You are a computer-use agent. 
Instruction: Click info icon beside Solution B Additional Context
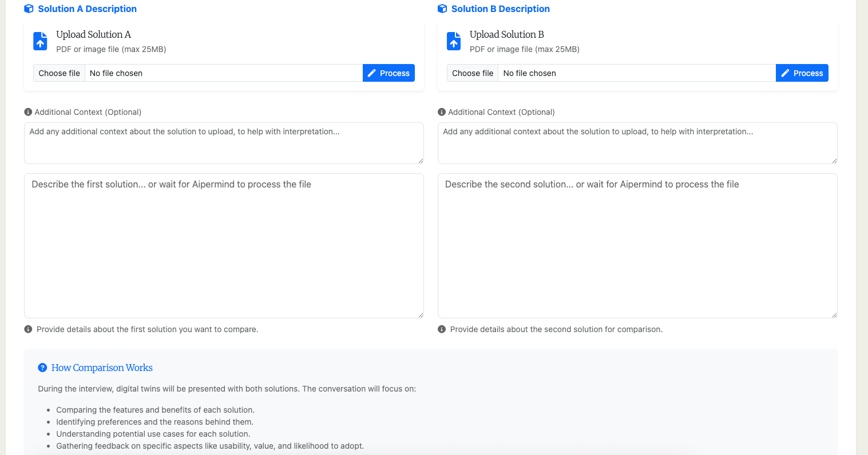tap(441, 112)
